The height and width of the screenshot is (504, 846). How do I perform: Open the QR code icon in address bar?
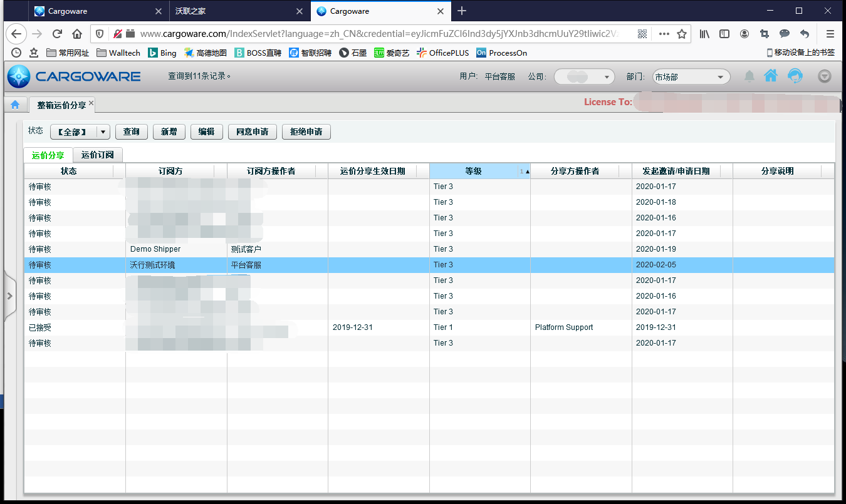point(642,34)
